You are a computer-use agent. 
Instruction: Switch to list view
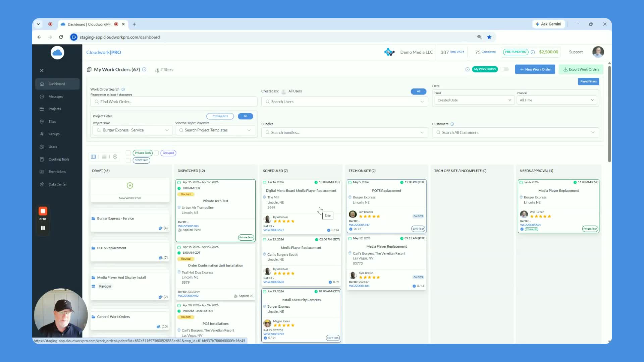tap(104, 157)
